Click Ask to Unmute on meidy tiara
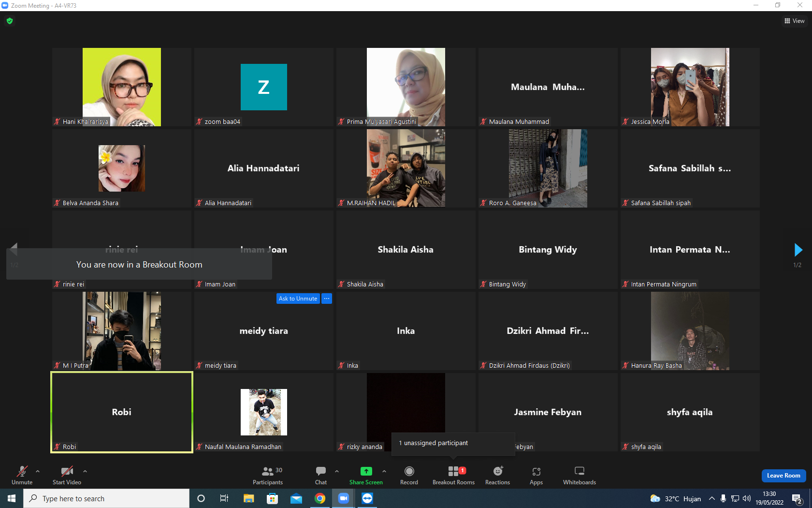Screen dimensions: 812x508 coord(298,299)
